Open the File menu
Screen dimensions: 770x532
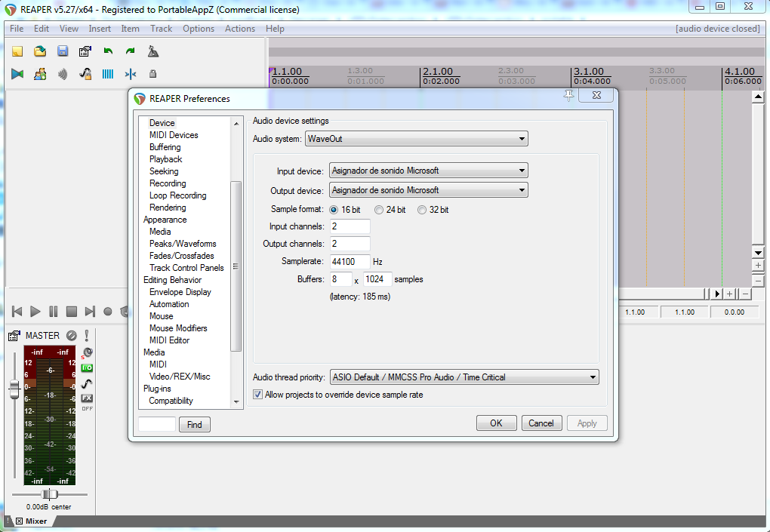17,29
